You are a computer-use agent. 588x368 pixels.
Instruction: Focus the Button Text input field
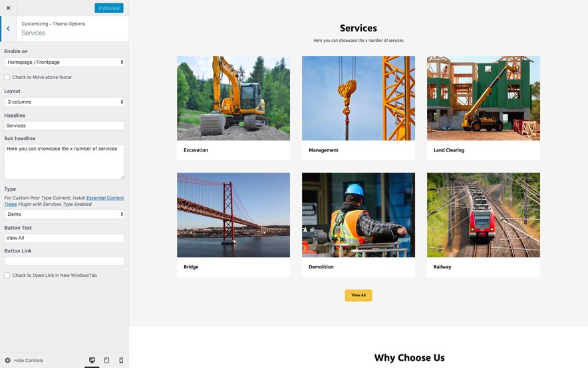(x=64, y=238)
